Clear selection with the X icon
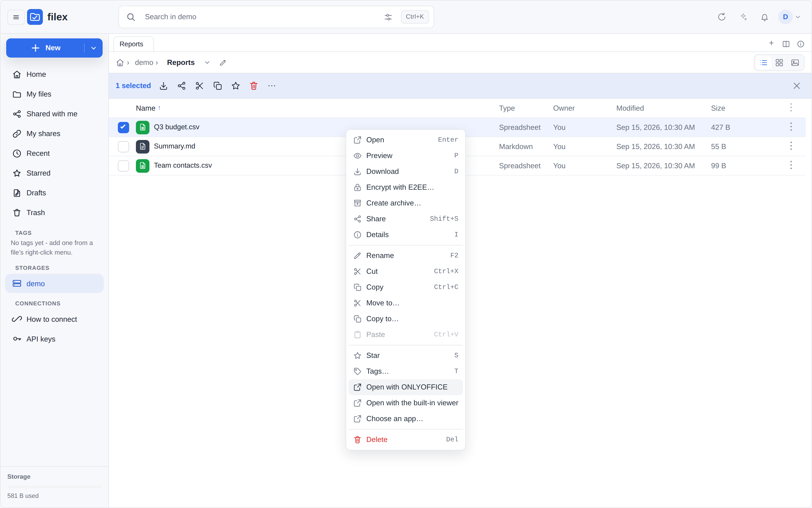This screenshot has height=508, width=812. pos(796,86)
